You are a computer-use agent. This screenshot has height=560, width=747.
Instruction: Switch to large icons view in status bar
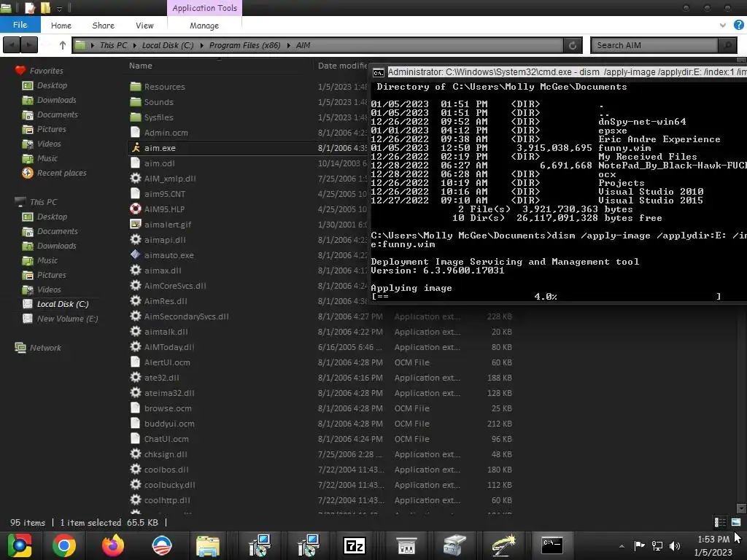tap(736, 522)
